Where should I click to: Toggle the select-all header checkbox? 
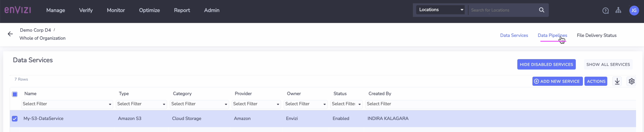(x=15, y=94)
